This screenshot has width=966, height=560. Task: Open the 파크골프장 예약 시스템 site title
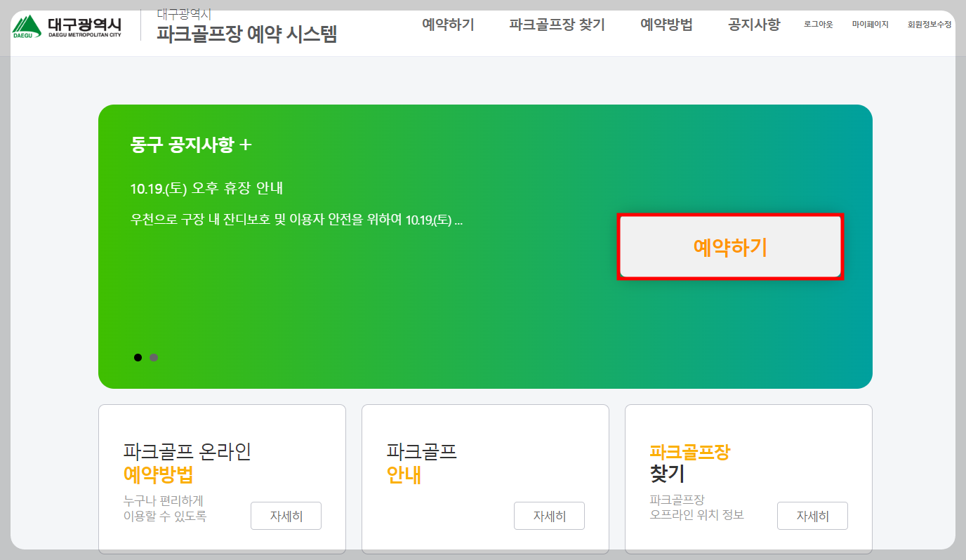[246, 33]
